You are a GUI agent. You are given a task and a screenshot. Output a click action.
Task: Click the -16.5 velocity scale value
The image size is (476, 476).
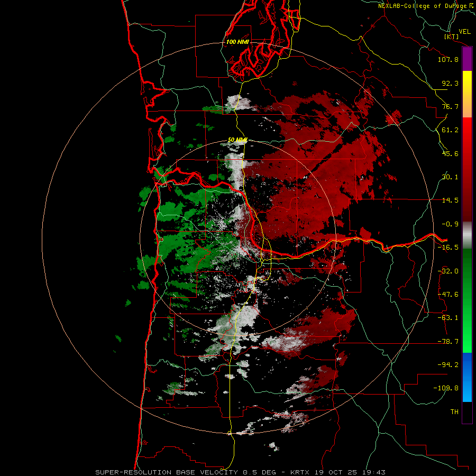tap(448, 248)
